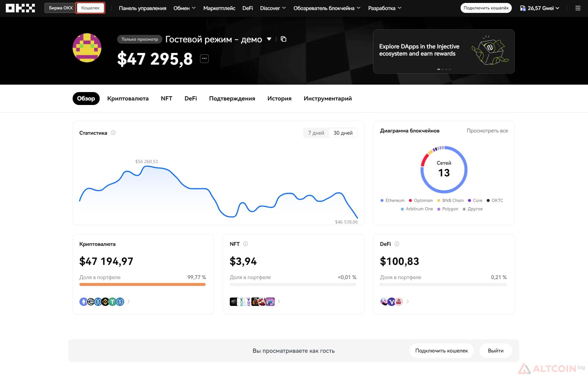Open the История tab
Viewport: 588px width, 377px height.
(279, 99)
